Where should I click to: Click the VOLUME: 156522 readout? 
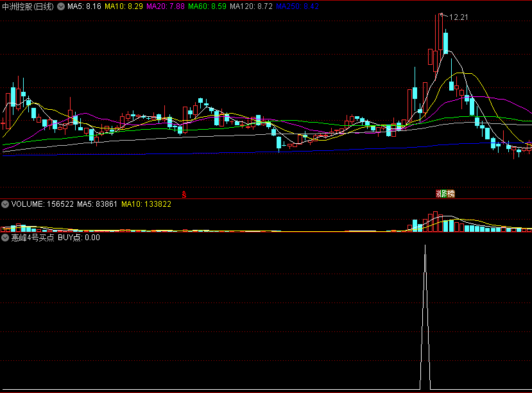42,204
